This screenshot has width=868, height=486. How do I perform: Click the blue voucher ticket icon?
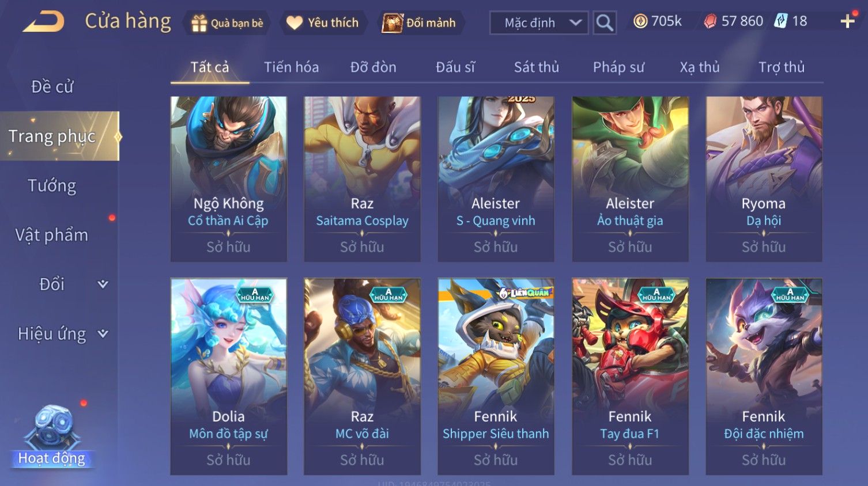[780, 21]
